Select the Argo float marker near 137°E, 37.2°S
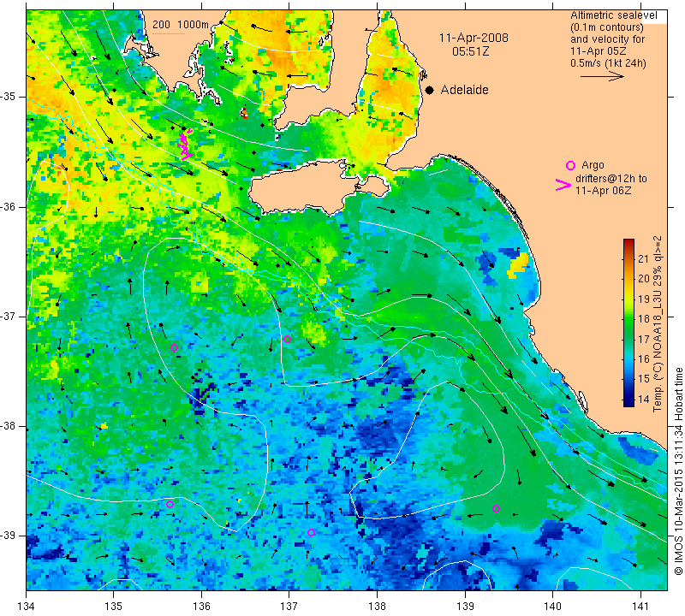 pyautogui.click(x=287, y=339)
